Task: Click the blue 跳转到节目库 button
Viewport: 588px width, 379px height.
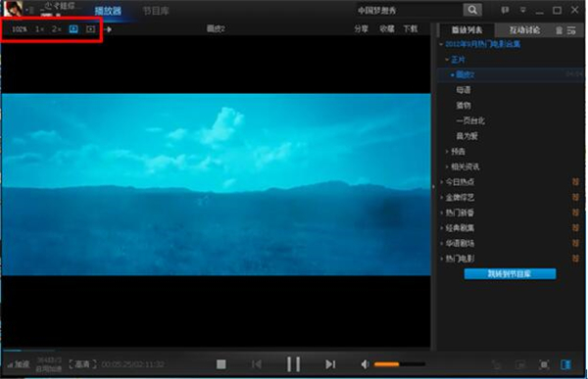Action: [x=510, y=273]
